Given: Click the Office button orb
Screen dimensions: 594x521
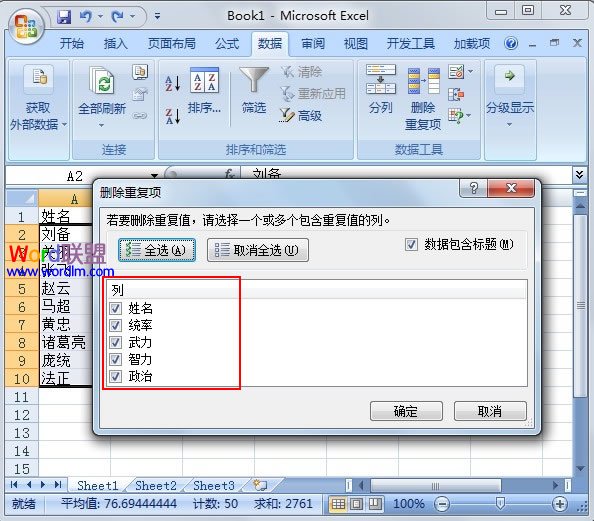Looking at the screenshot, I should point(26,26).
